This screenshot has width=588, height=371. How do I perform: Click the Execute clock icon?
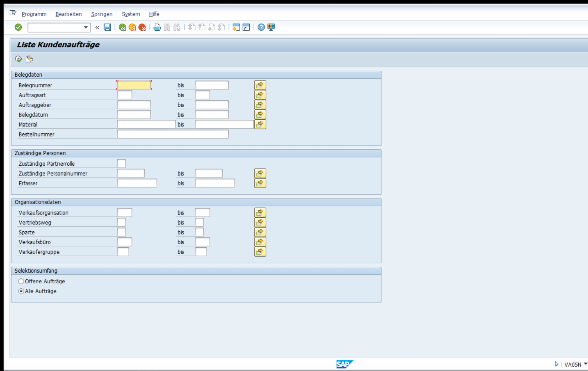(x=19, y=59)
